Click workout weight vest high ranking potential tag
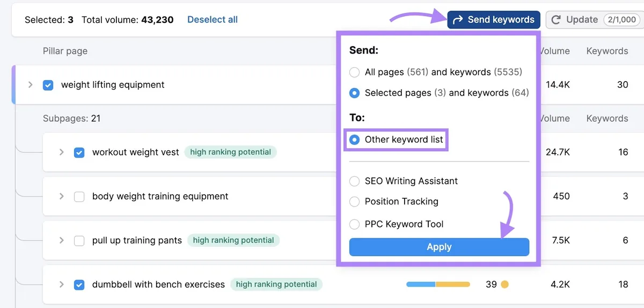The height and width of the screenshot is (308, 644). [x=230, y=152]
